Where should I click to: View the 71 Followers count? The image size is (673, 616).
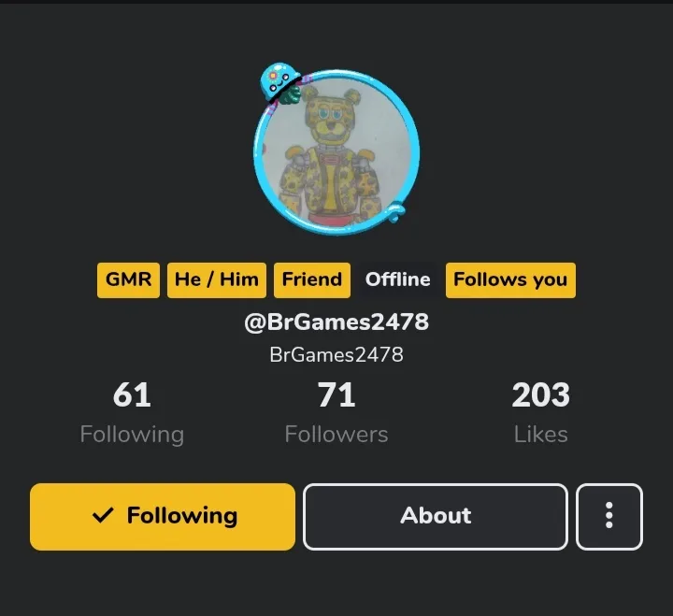[x=336, y=394]
